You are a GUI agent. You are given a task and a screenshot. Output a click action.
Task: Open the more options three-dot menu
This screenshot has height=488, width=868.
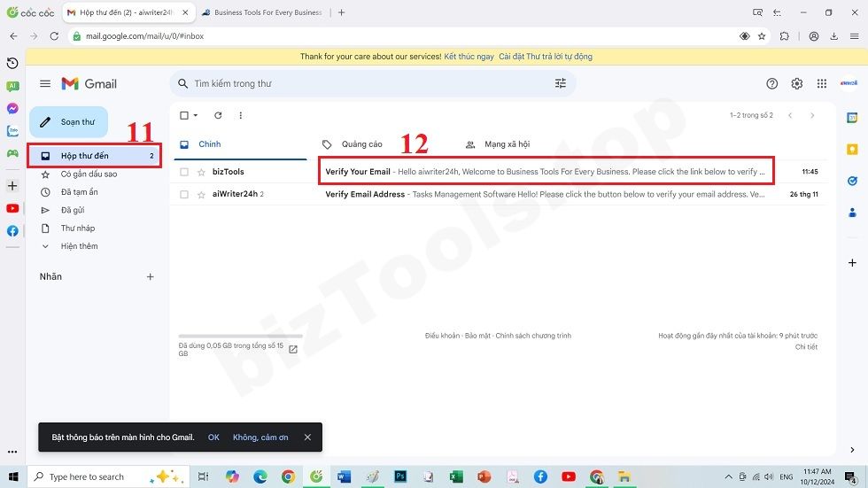(x=240, y=115)
